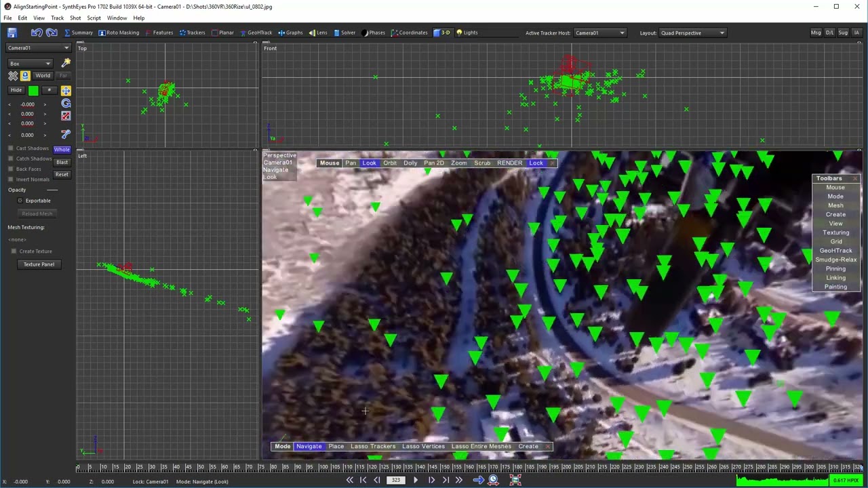Open the Lens room

[x=318, y=33]
